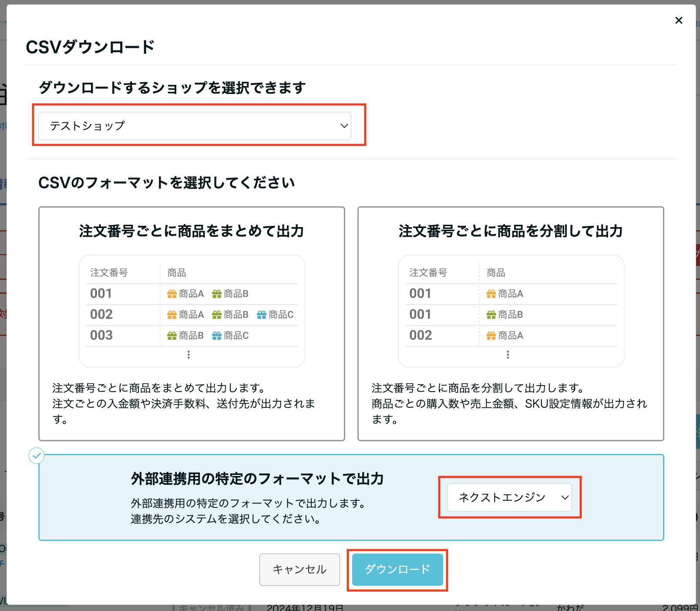The height and width of the screenshot is (611, 700).
Task: Click the left example table preview thumbnail
Action: click(x=192, y=311)
